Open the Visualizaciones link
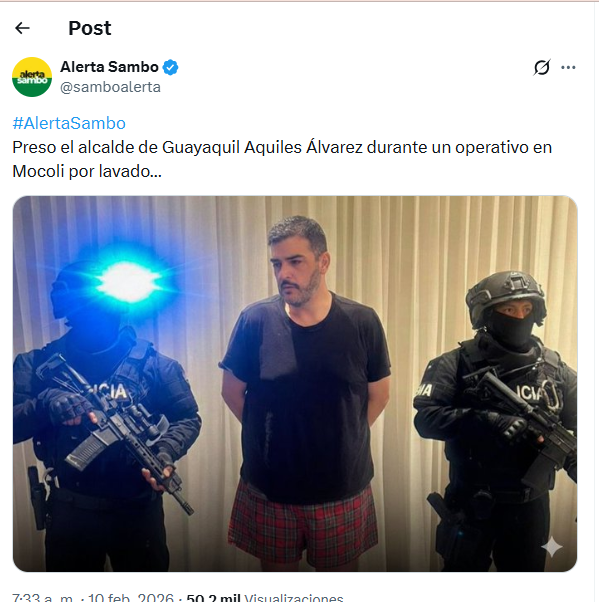The height and width of the screenshot is (602, 599). (294, 597)
